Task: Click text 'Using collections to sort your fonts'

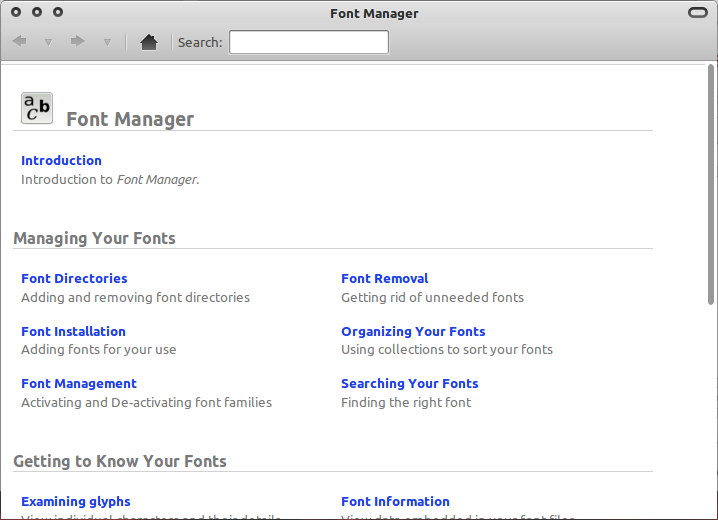Action: 447,350
